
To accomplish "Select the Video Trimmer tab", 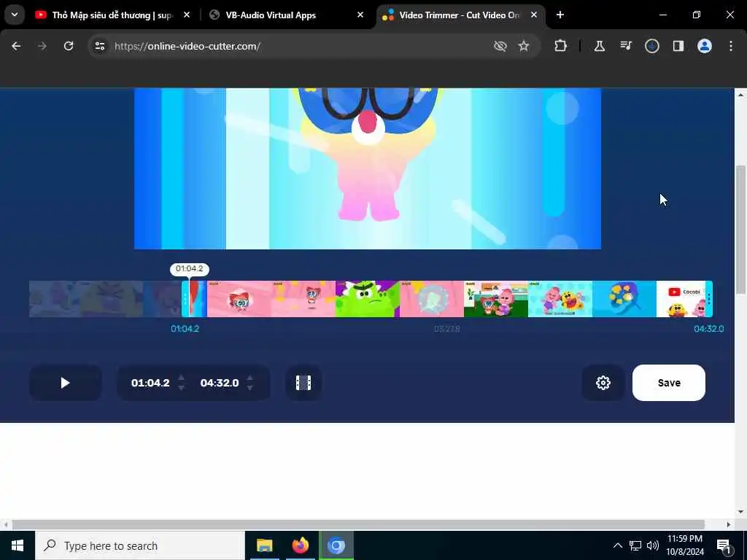I will [460, 15].
